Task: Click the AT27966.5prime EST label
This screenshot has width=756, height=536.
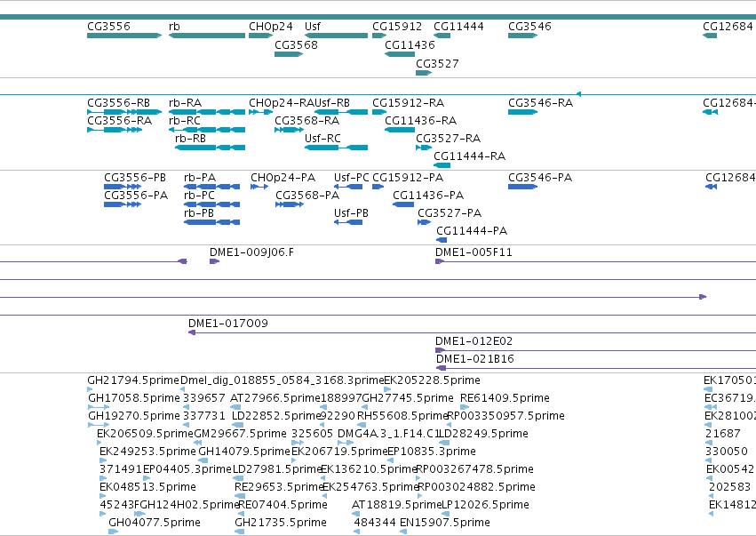Action: pos(275,398)
